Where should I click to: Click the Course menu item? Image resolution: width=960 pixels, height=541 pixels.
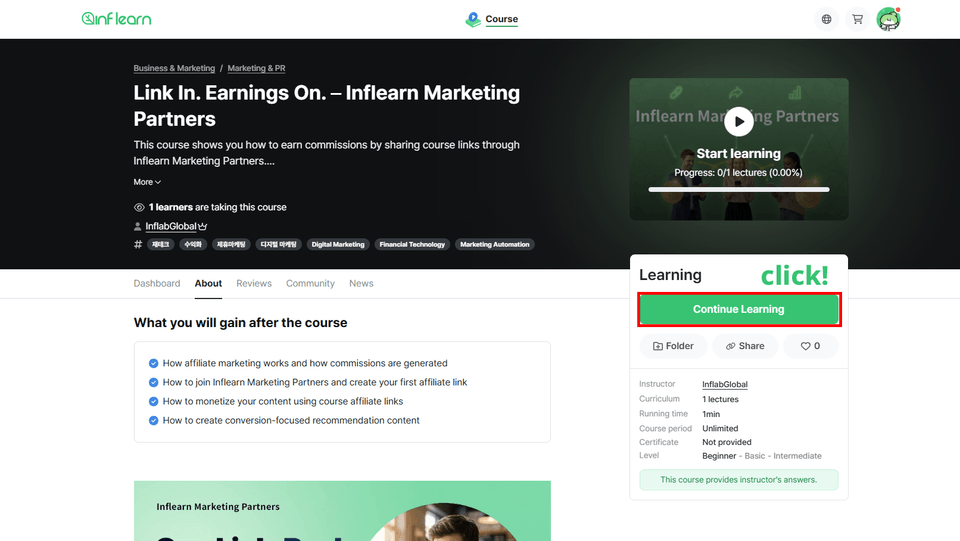point(501,19)
